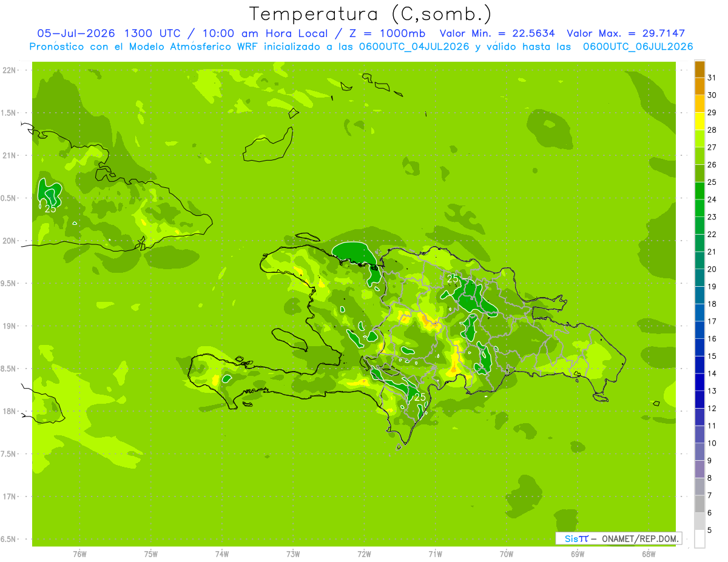The width and height of the screenshot is (728, 562).
Task: Click the orange colorbar swatch between 30 and 31
Action: click(x=699, y=86)
